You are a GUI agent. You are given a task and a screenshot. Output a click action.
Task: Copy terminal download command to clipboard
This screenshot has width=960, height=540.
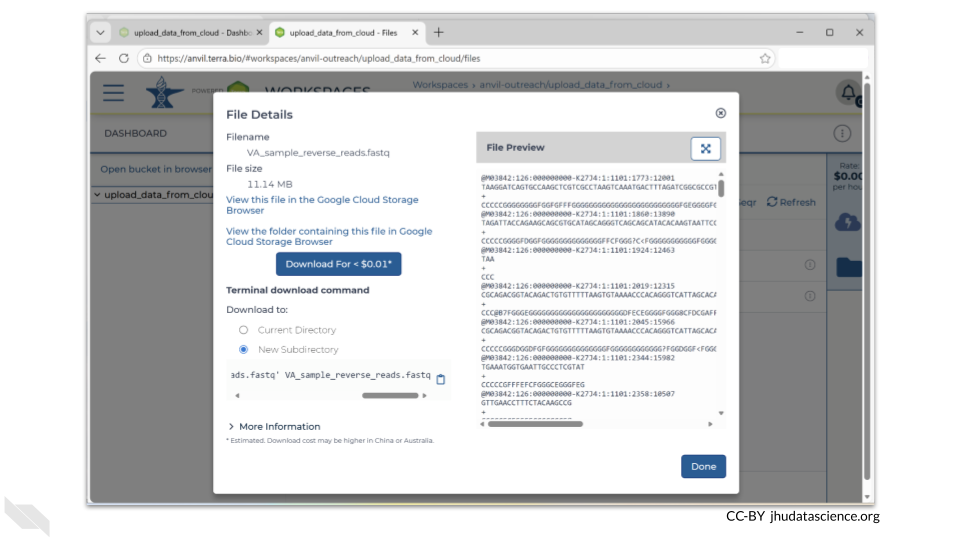click(x=441, y=379)
